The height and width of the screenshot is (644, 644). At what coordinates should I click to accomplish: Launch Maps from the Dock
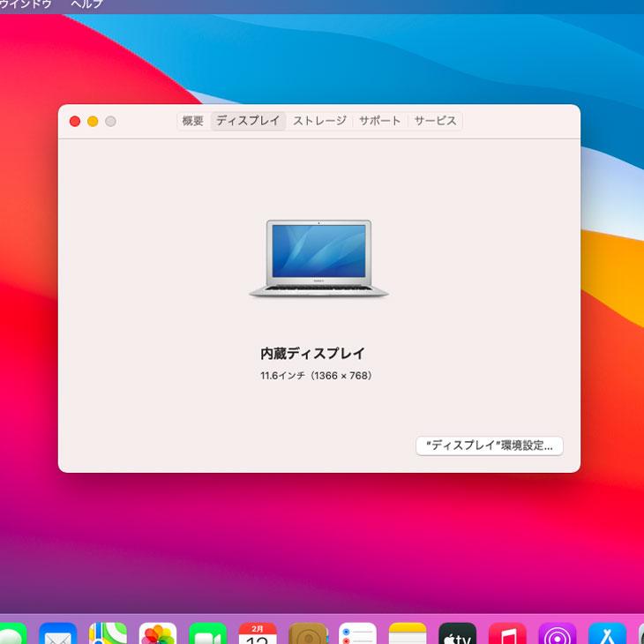tap(108, 633)
